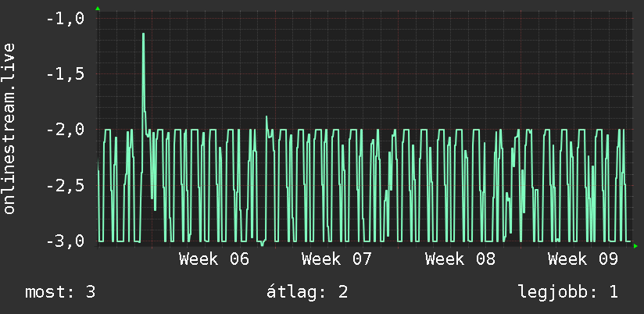Screen dimensions: 644x314
Task: Click the 'most: 3' statistic
Action: coord(60,292)
